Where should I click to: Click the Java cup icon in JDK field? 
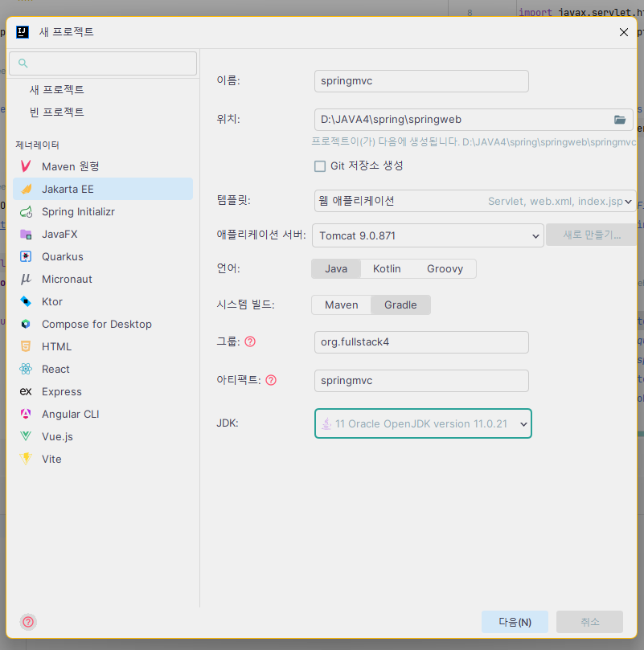coord(326,423)
